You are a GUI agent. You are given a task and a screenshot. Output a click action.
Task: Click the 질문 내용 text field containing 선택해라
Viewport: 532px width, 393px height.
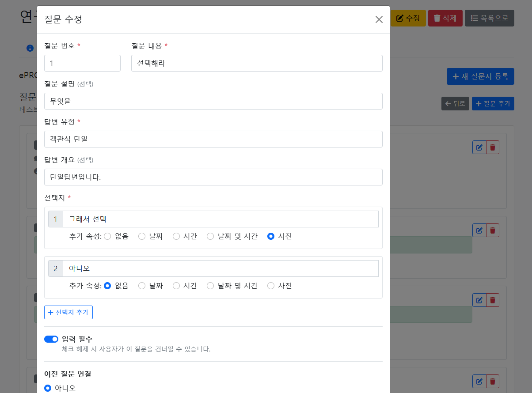pyautogui.click(x=257, y=63)
